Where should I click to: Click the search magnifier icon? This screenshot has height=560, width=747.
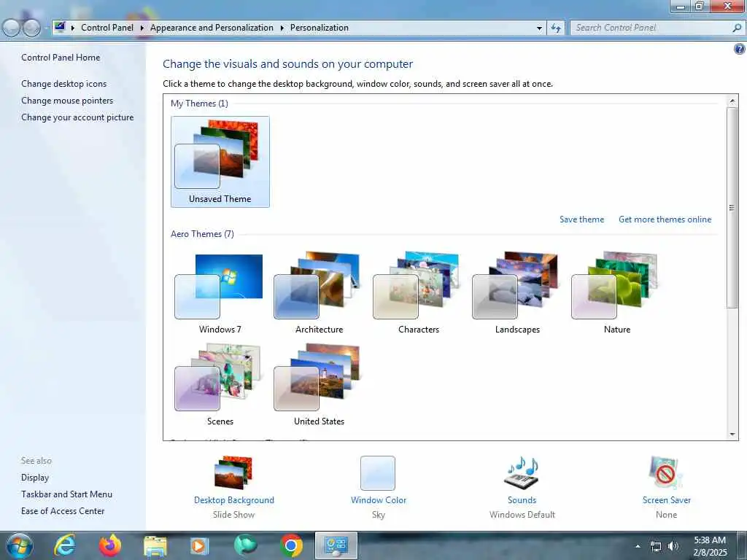pos(737,28)
